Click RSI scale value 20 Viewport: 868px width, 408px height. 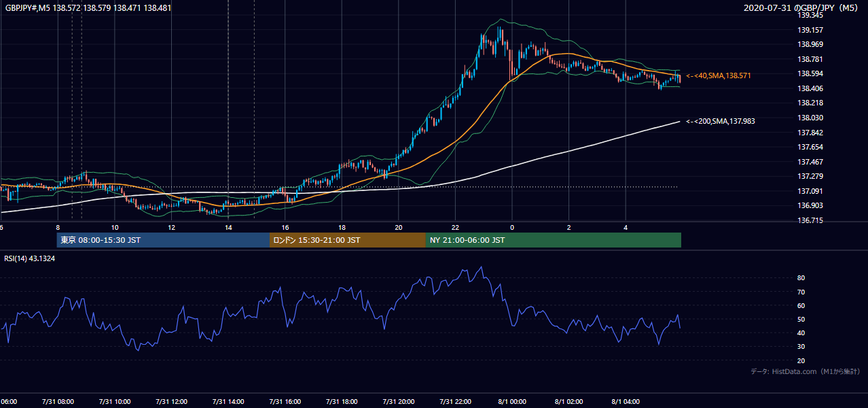(801, 360)
